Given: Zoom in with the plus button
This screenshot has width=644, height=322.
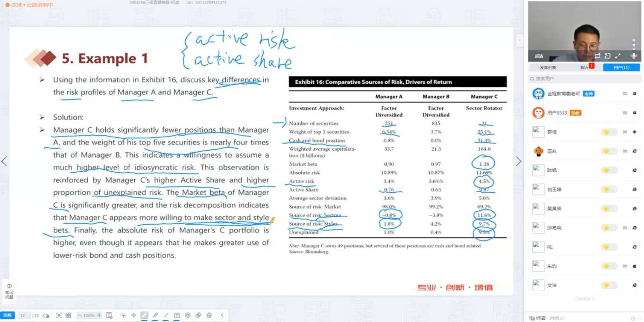Looking at the screenshot, I should coord(99,316).
